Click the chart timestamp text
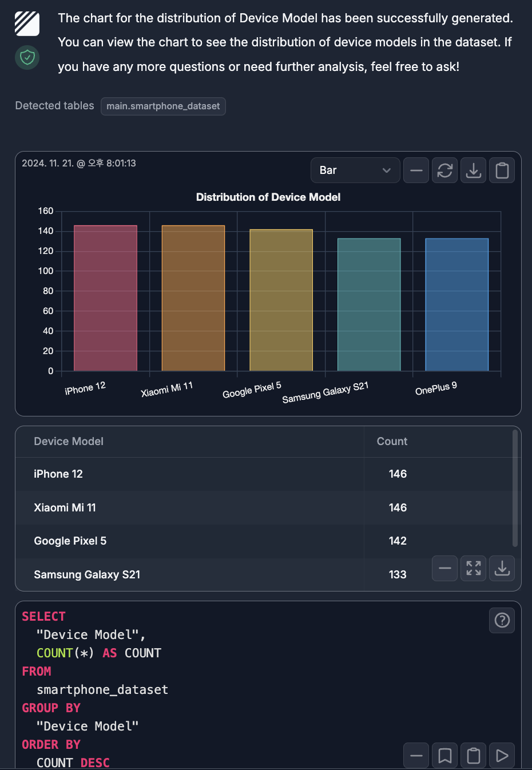The width and height of the screenshot is (532, 770). pos(79,164)
